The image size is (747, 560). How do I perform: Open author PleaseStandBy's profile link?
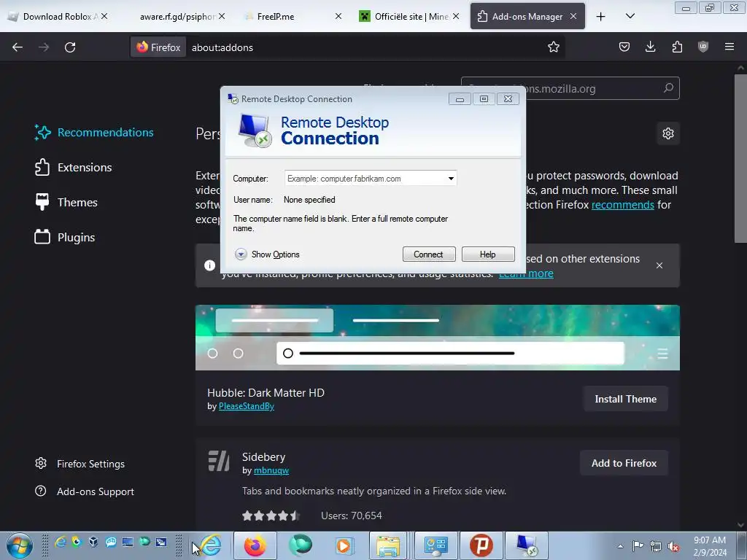click(247, 406)
